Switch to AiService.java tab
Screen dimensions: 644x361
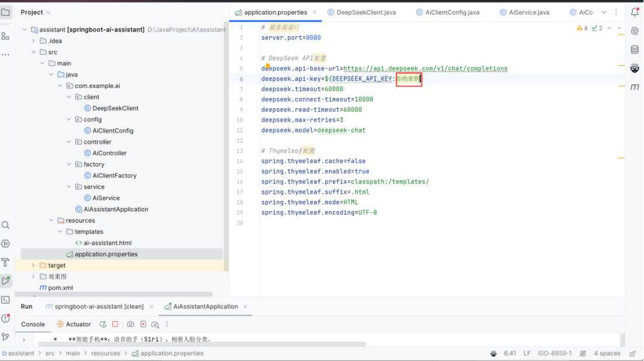pyautogui.click(x=524, y=12)
